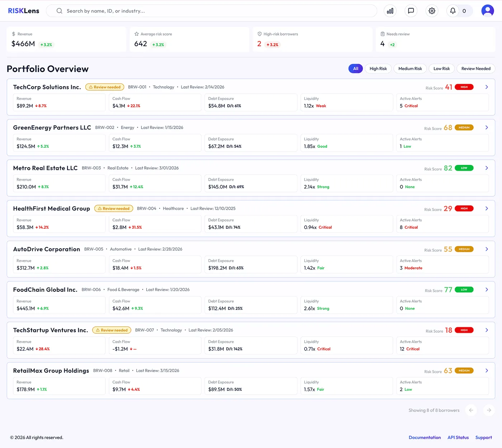Expand GreenEnergy Partners LLC chevron
The height and width of the screenshot is (448, 502).
(487, 128)
